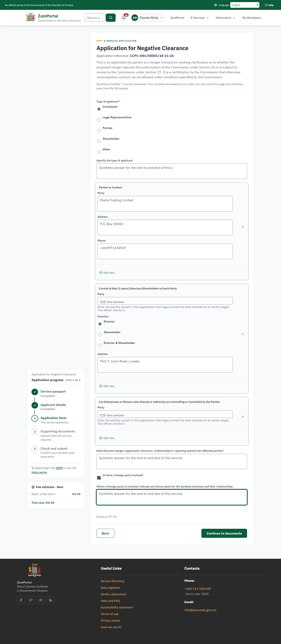
Task: Open the ZamPortal nav item
Action: pos(177,18)
